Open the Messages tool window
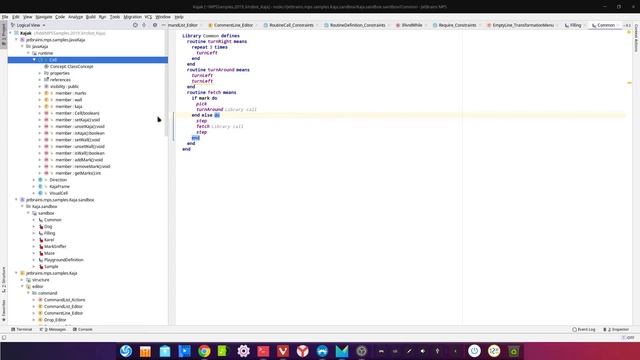Screen dimensions: 640x360 (x=53, y=329)
